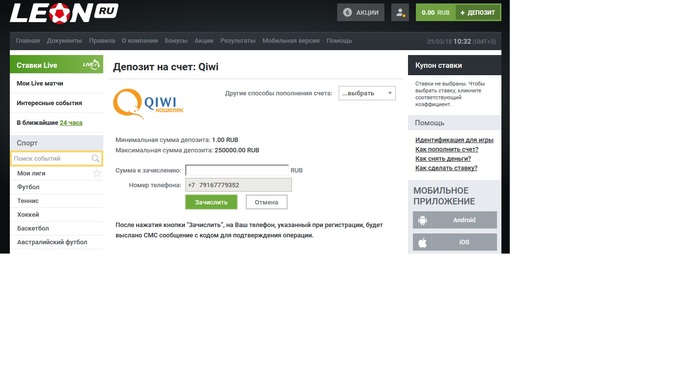Click the iOS app button
700x373 pixels.
[x=454, y=242]
